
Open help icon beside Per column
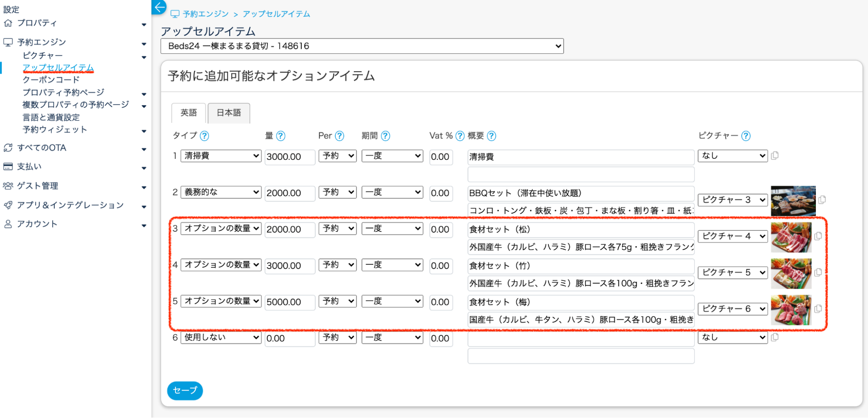340,136
